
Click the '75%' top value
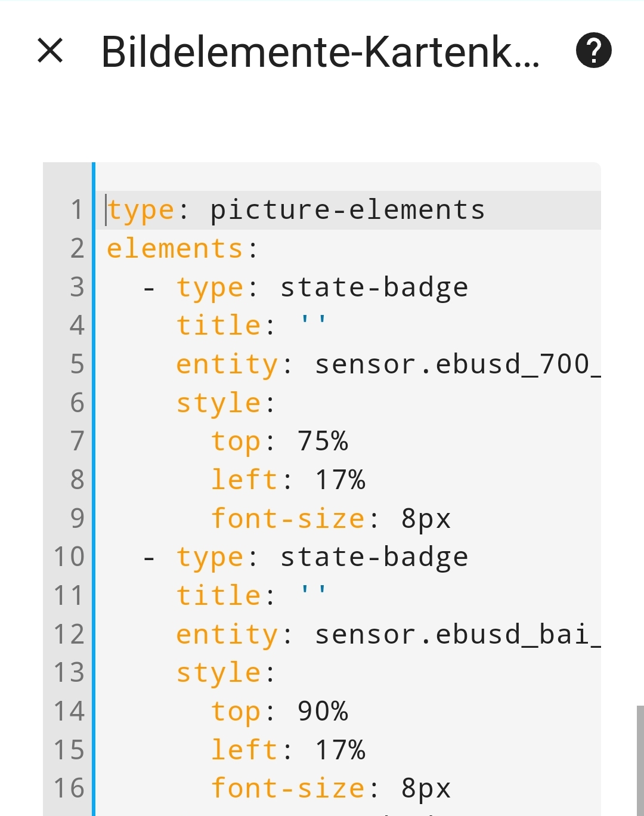click(x=323, y=441)
